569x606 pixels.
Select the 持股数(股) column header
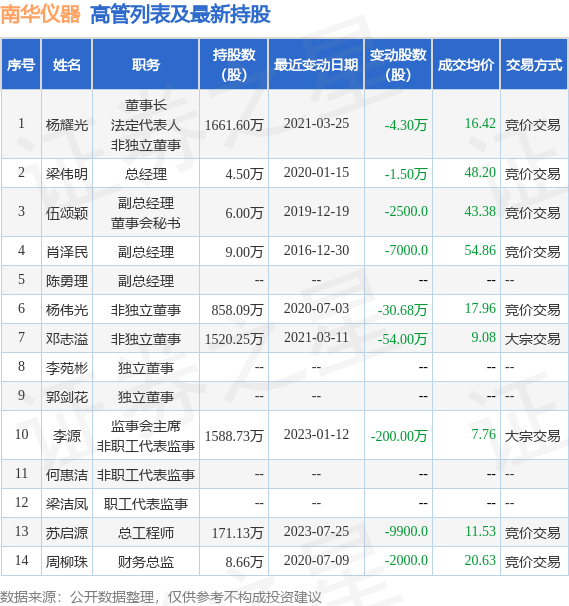pos(234,65)
